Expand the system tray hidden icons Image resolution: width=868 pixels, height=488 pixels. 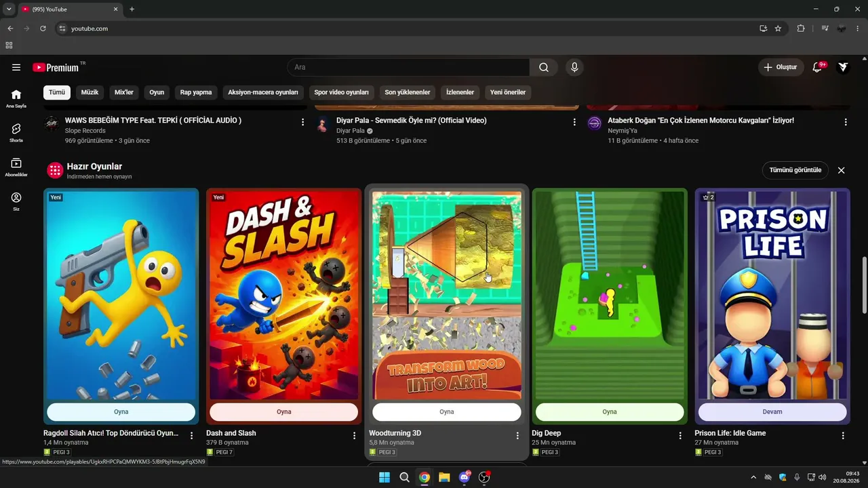[x=753, y=477]
